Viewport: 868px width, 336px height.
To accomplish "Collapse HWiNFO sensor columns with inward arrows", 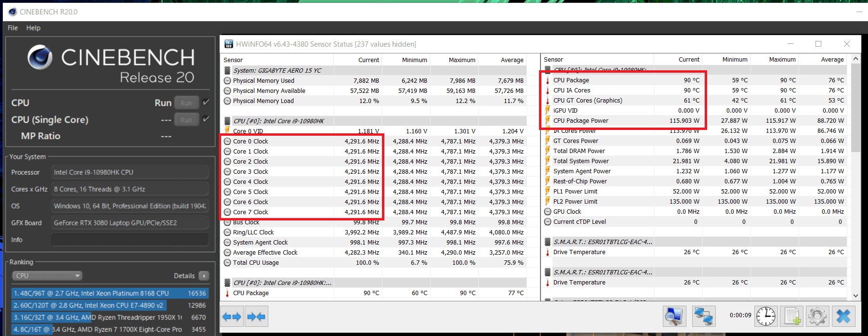I will [x=256, y=317].
